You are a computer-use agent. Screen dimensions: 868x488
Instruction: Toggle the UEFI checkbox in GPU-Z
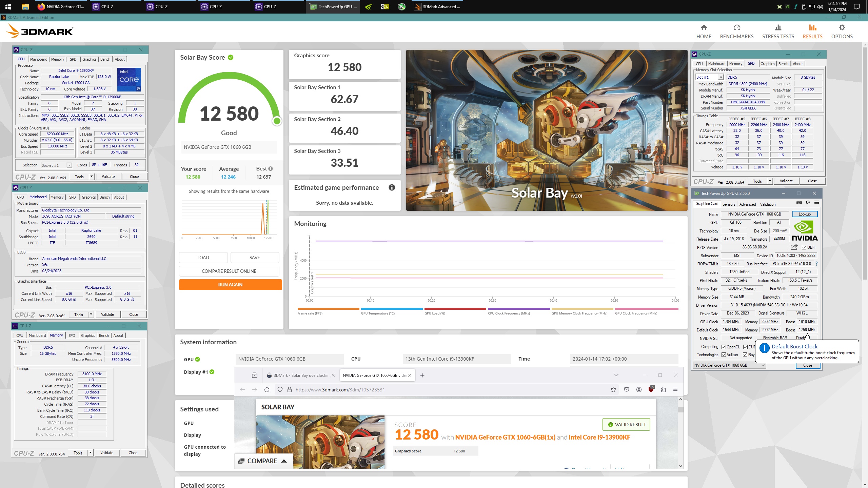(804, 247)
